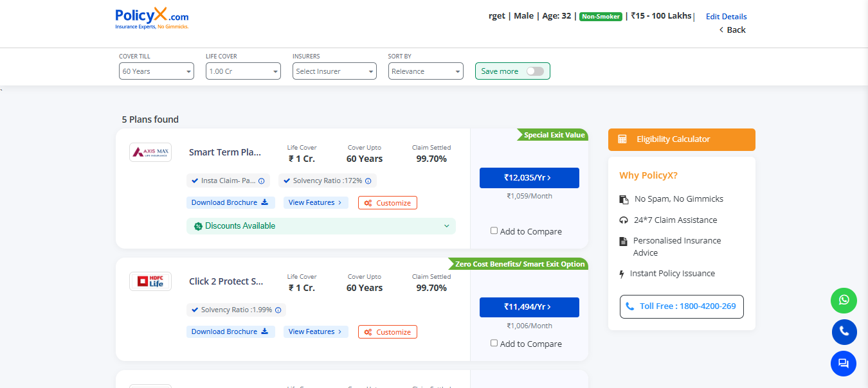Expand the Discounts Available section
The image size is (868, 388).
pos(448,225)
